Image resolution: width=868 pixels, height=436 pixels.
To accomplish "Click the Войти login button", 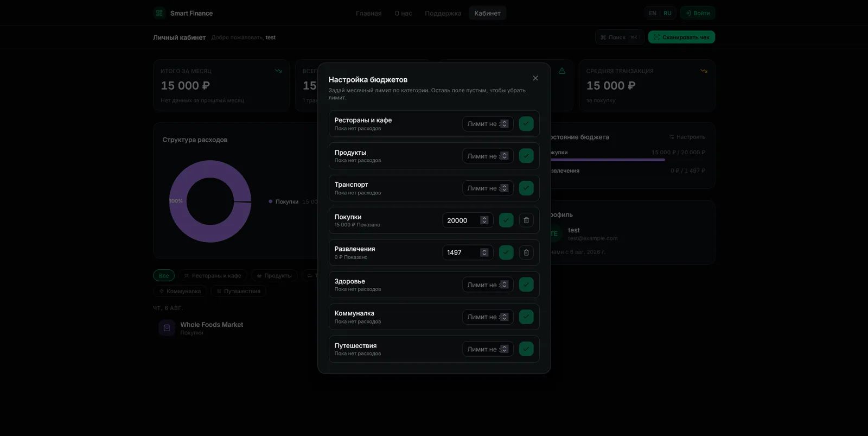I will click(x=698, y=13).
